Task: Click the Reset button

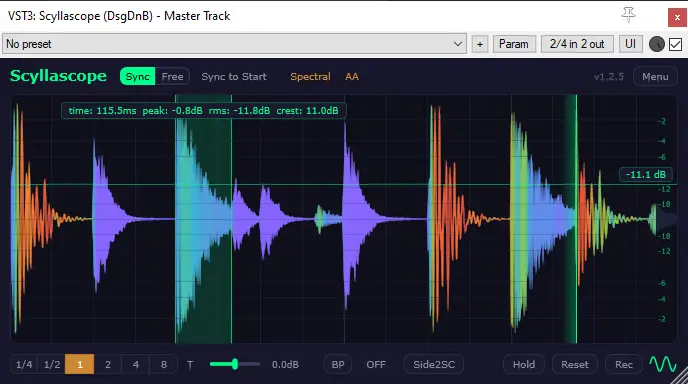Action: coord(575,364)
